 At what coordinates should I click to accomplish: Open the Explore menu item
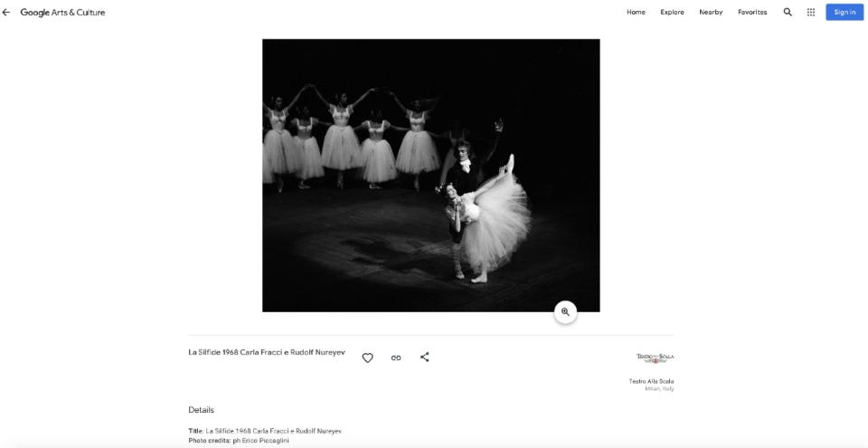click(672, 12)
